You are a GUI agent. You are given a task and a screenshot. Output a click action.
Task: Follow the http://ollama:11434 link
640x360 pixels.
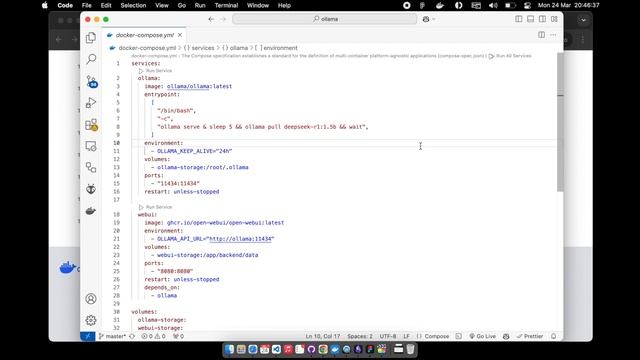click(x=240, y=239)
